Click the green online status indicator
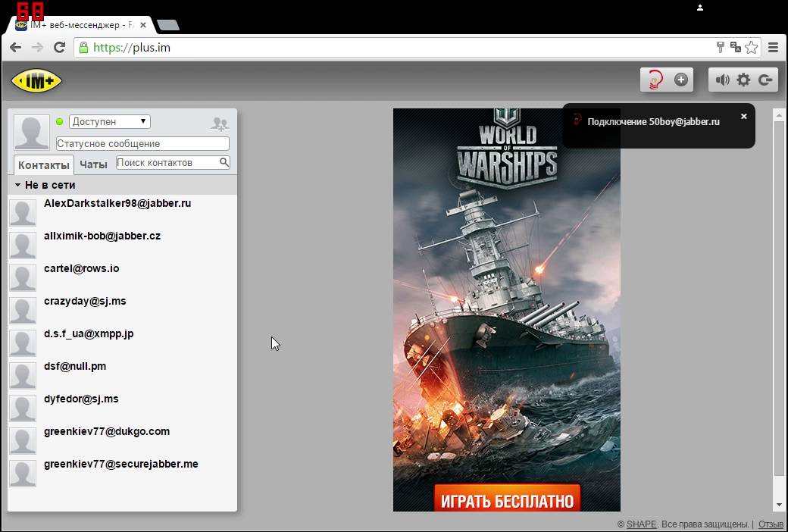 (x=60, y=122)
